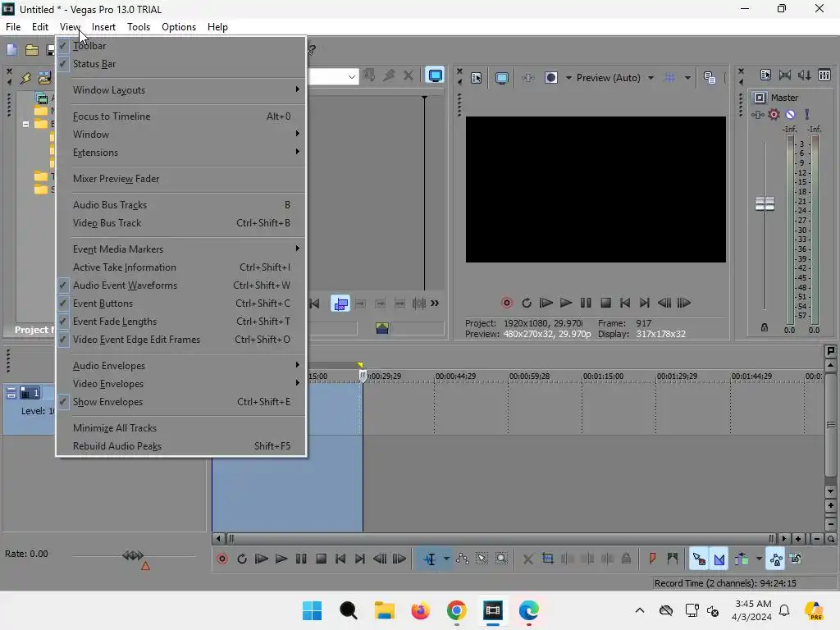This screenshot has height=630, width=840.
Task: Open the File menu
Action: 13,27
